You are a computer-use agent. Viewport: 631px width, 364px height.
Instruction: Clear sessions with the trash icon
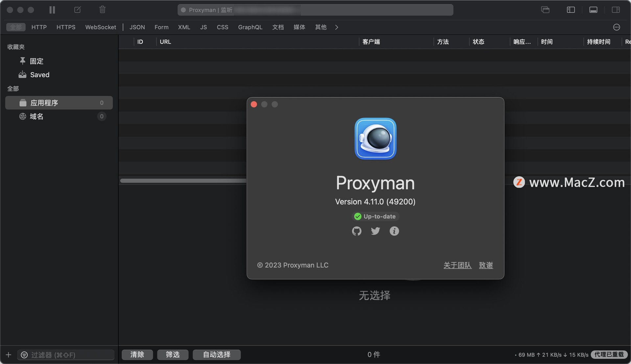click(103, 10)
